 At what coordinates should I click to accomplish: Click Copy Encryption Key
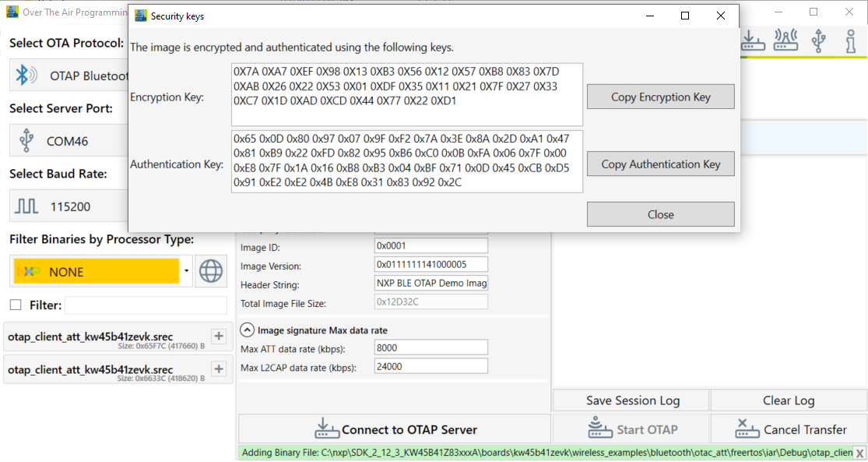tap(660, 96)
